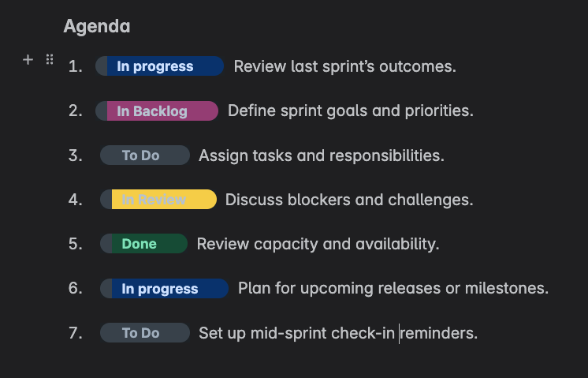Screen dimensions: 588x378
Task: Click the grey left cap of In Backlog badge
Action: [x=102, y=110]
